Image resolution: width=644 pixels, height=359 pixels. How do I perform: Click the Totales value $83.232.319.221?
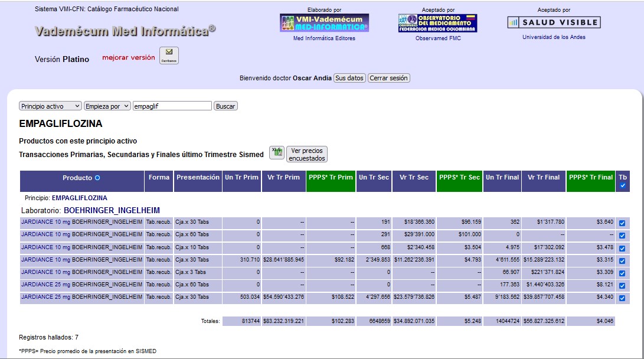tap(283, 321)
